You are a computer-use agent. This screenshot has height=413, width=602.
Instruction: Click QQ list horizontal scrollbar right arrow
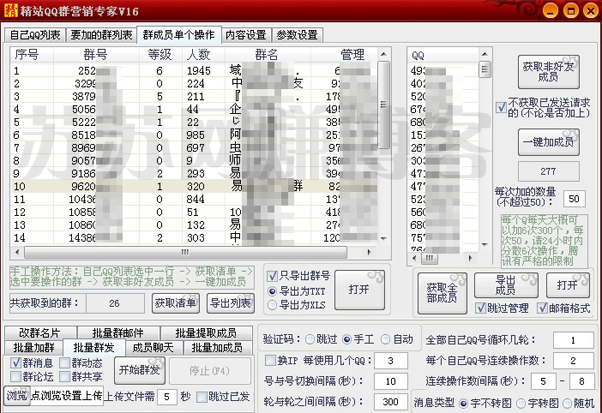click(x=471, y=258)
